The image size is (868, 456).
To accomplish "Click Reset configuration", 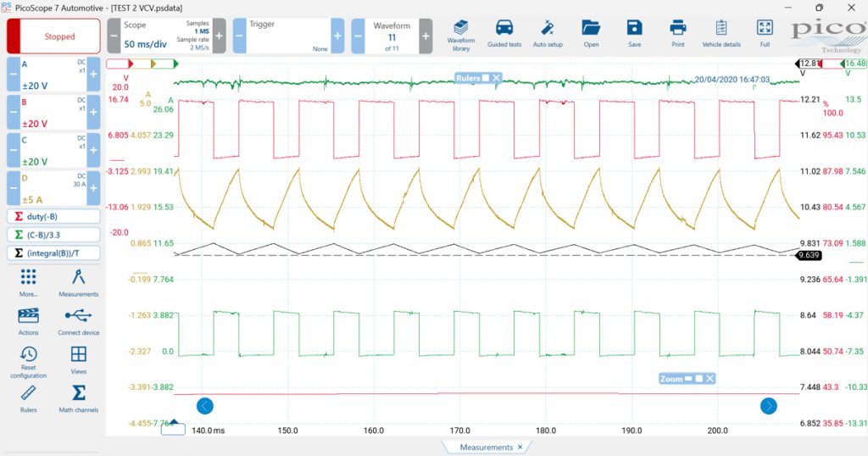I will pyautogui.click(x=28, y=363).
